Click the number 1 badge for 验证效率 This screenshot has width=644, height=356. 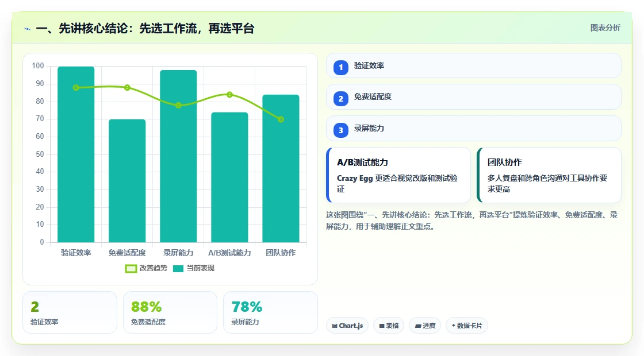340,67
